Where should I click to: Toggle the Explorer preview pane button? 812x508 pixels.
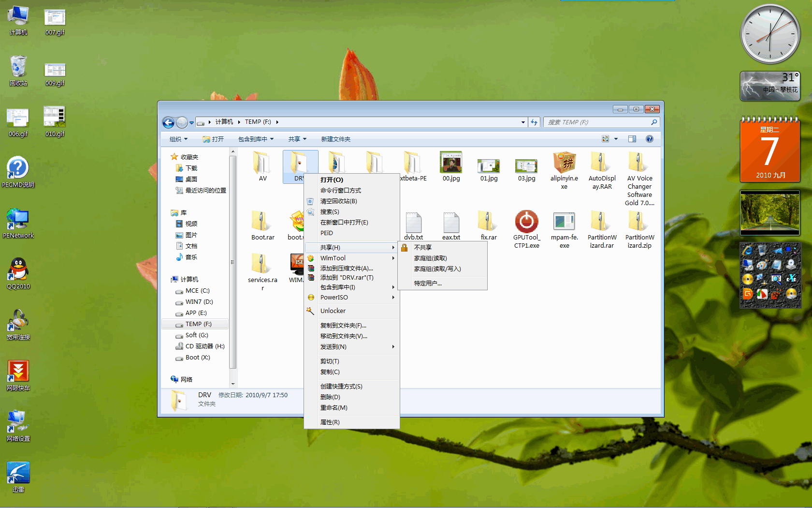[632, 139]
